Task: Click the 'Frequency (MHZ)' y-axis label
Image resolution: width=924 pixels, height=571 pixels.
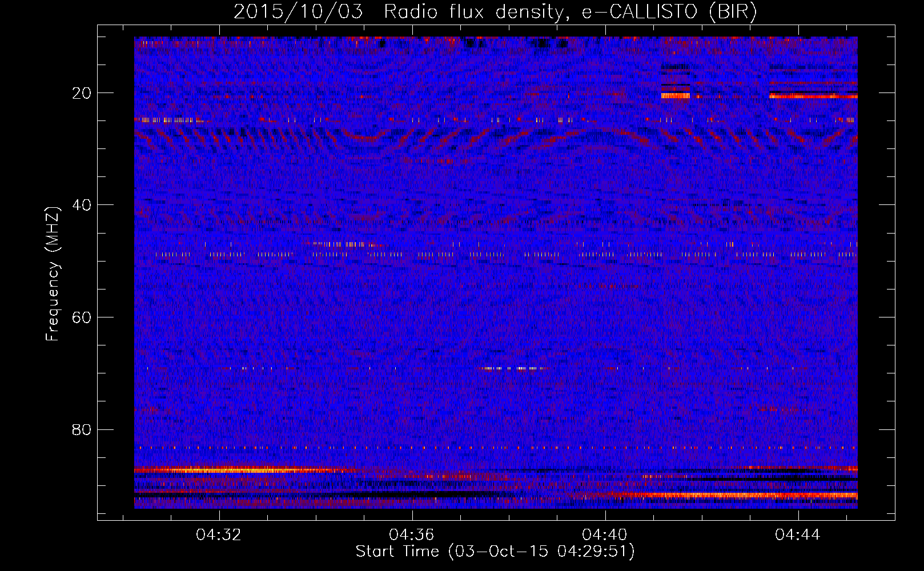Action: [x=53, y=275]
